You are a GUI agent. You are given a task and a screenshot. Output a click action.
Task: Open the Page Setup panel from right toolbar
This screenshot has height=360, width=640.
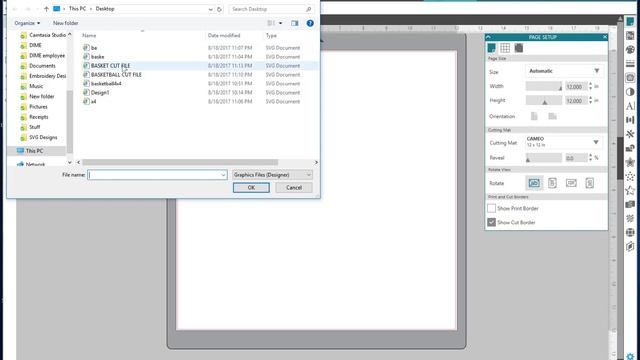pos(630,22)
